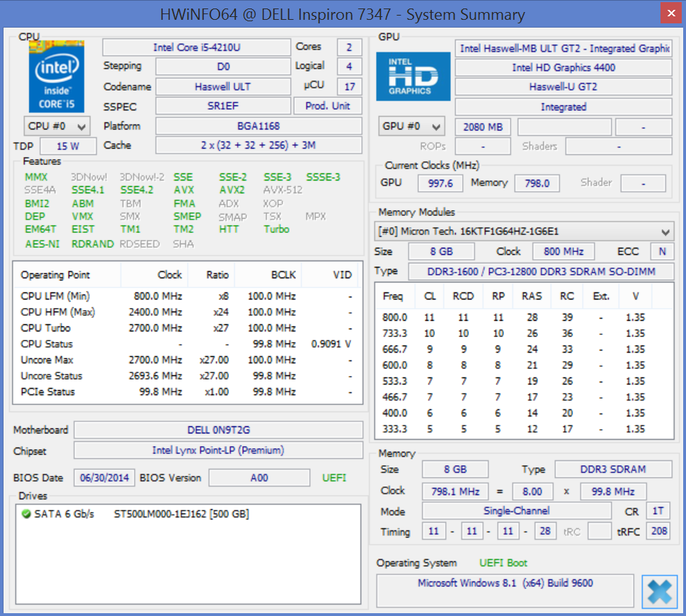Select the ST500LM000-1EJ162 drive entry
686x616 pixels.
[x=188, y=513]
